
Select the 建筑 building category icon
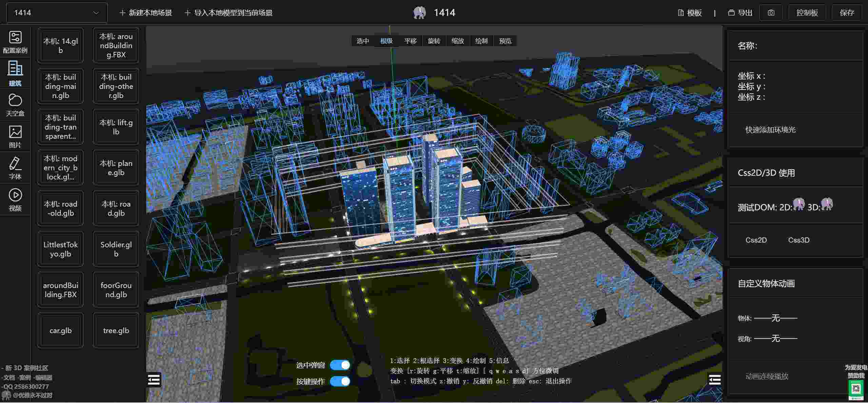(x=15, y=74)
